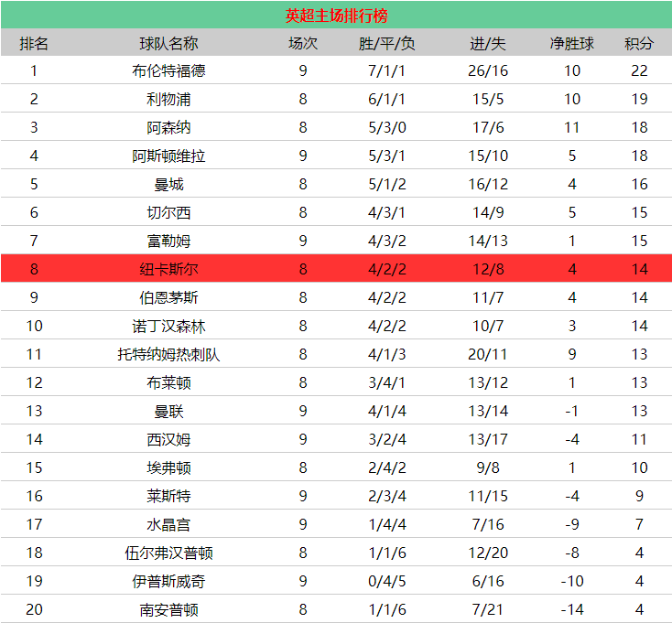
Task: Select team name 托特纳姆热刺队
Action: (x=168, y=354)
